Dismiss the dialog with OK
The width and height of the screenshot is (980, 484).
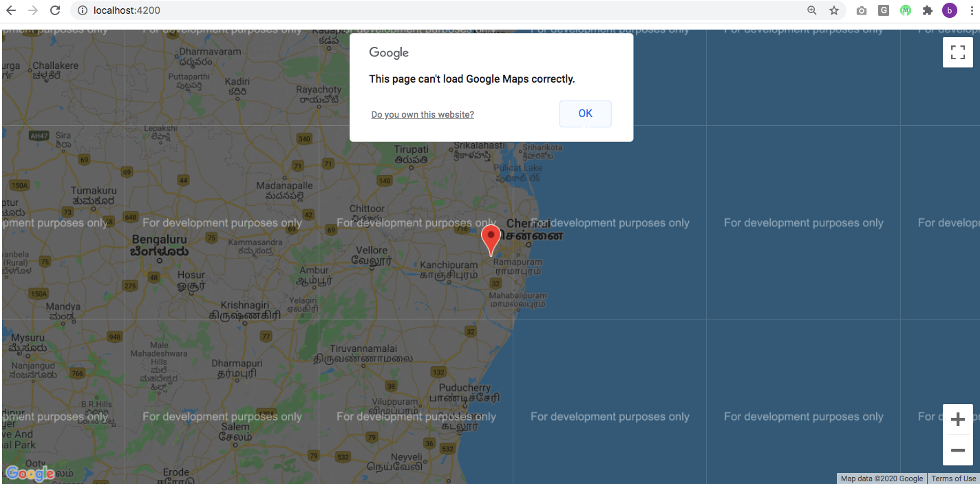tap(585, 114)
